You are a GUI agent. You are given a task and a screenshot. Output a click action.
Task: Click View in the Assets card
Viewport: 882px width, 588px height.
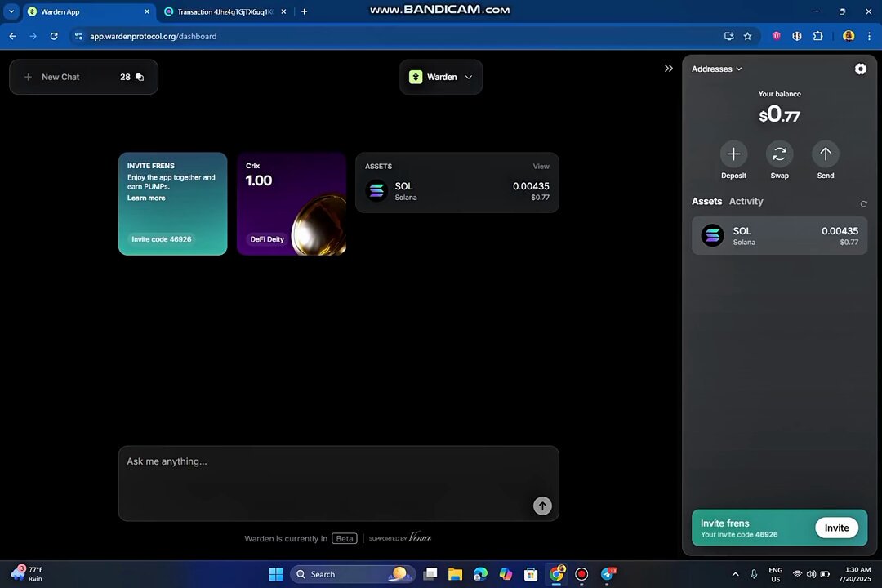tap(541, 166)
